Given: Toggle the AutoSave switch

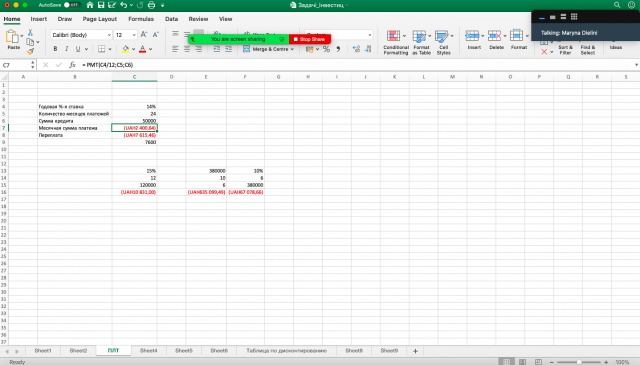Looking at the screenshot, I should point(71,5).
